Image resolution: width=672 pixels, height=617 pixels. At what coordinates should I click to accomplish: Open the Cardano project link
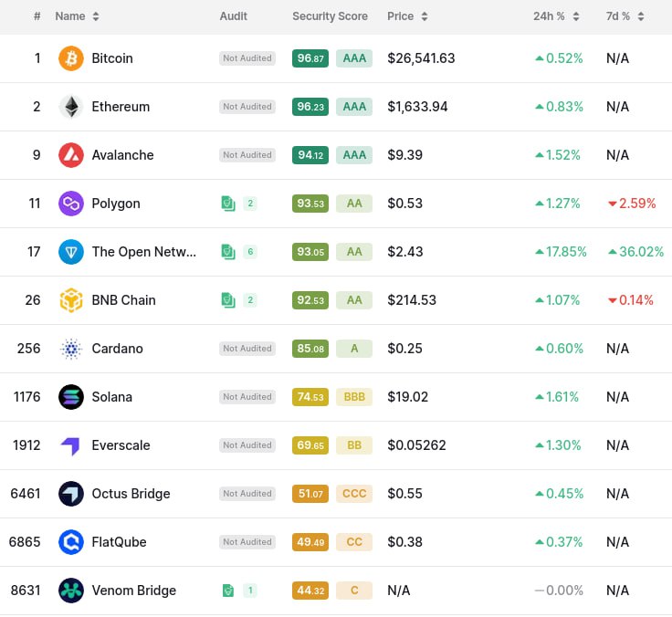(x=117, y=349)
